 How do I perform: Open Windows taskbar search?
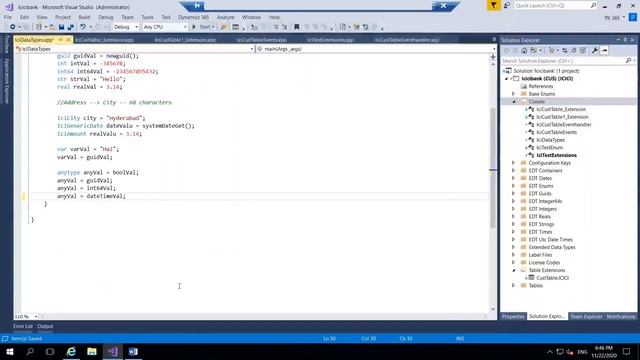(30, 352)
